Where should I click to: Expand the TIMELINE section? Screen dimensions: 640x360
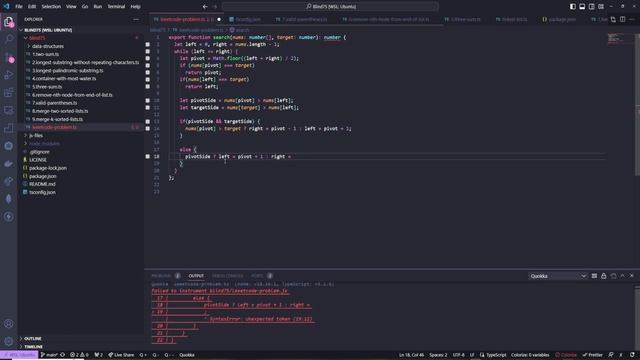pyautogui.click(x=33, y=347)
